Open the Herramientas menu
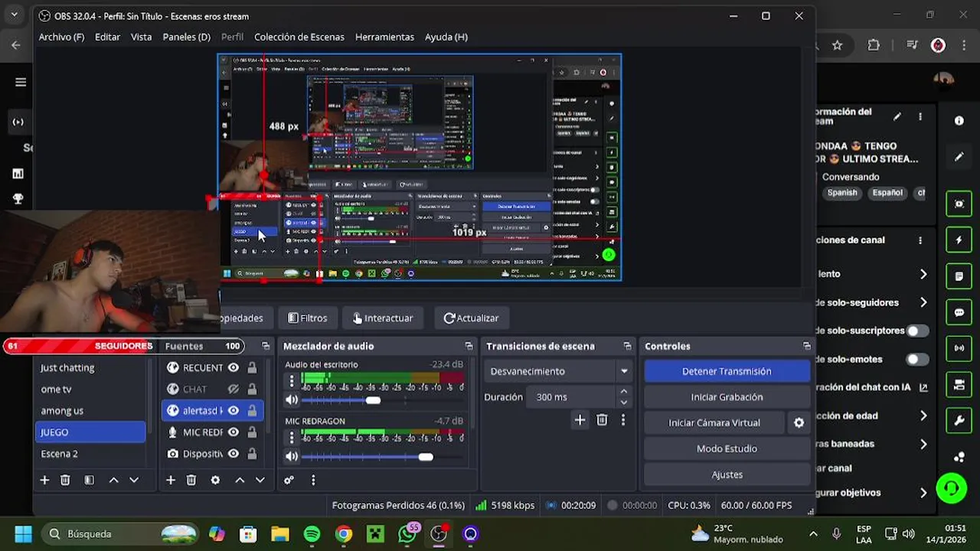980x551 pixels. [x=384, y=37]
